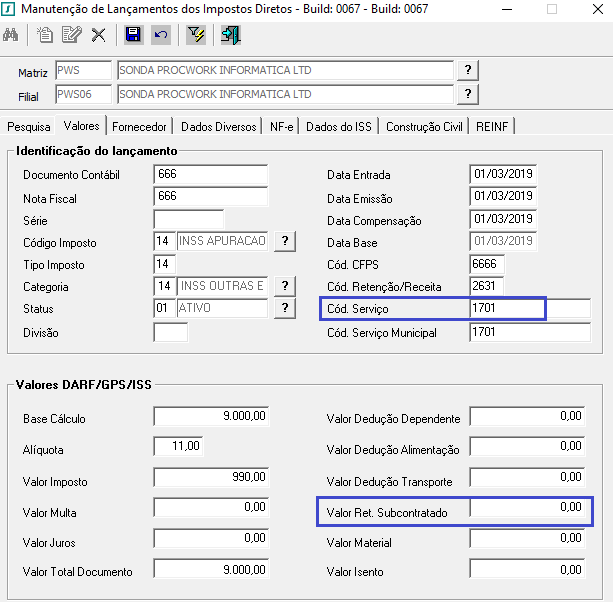Switch to the Dados do ISS tab
This screenshot has width=613, height=602.
339,127
